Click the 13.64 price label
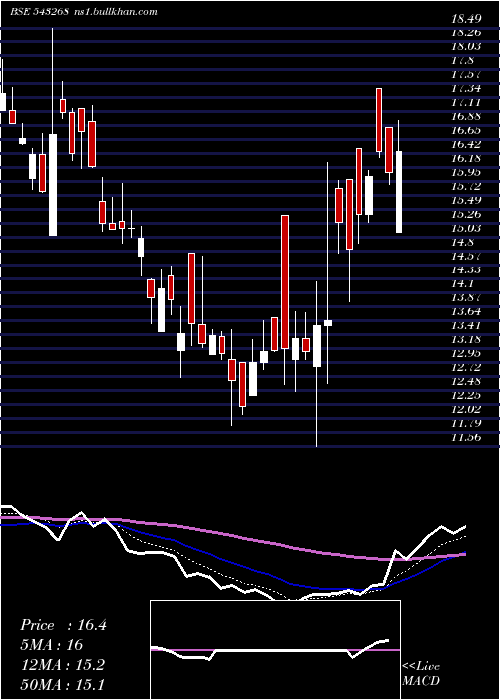The width and height of the screenshot is (500, 700). (466, 311)
